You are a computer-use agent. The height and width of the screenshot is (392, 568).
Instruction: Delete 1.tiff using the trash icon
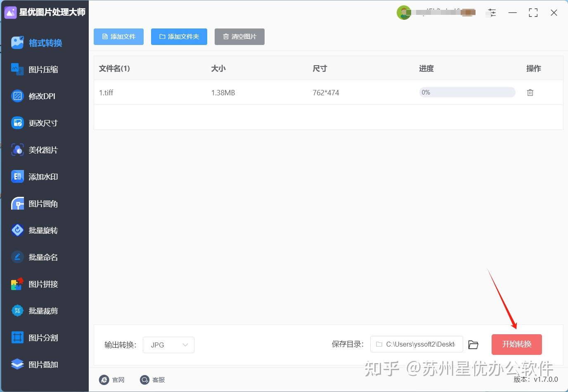pos(530,92)
